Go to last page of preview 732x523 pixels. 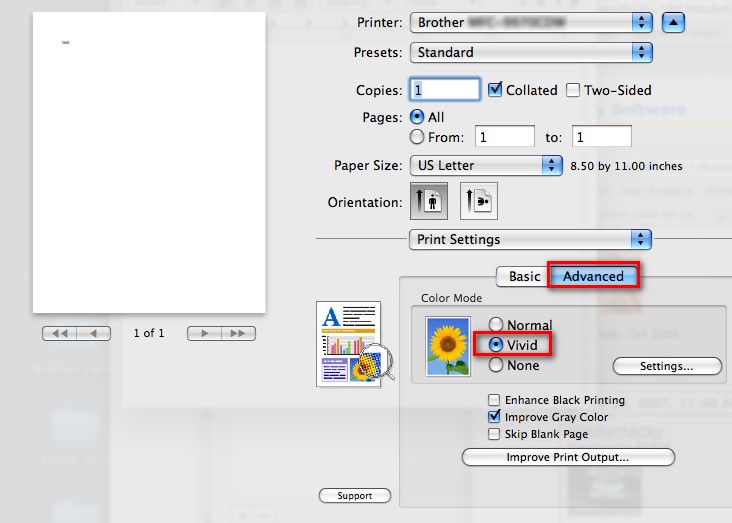pos(238,333)
